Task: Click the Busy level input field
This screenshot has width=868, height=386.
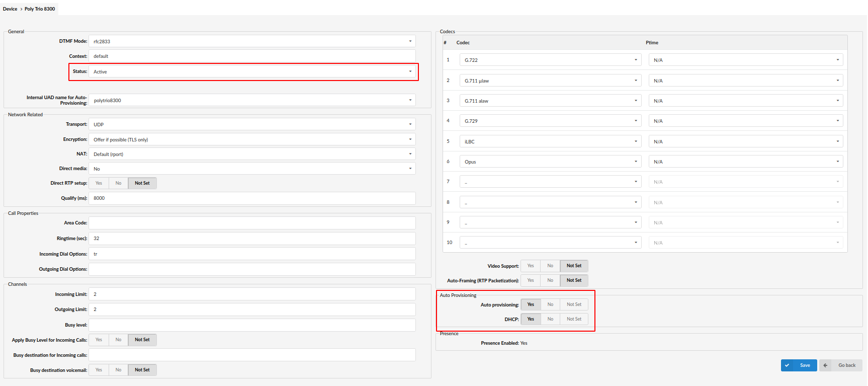Action: (x=252, y=325)
